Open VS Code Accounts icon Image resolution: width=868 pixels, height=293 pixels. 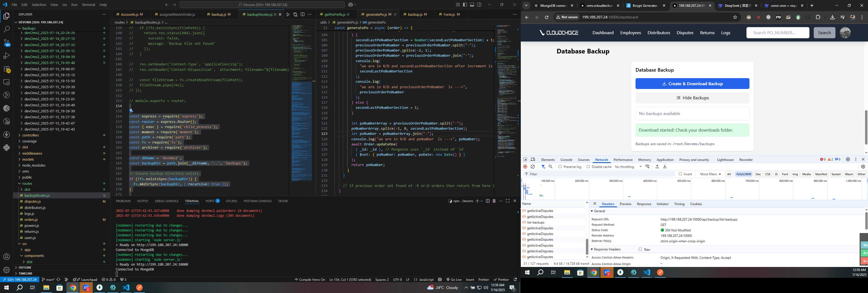7,257
